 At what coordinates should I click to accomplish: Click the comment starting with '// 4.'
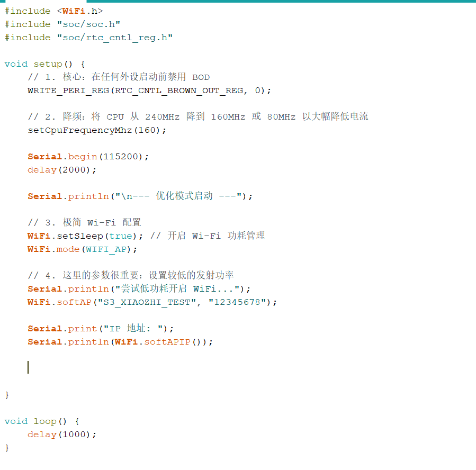tap(131, 276)
